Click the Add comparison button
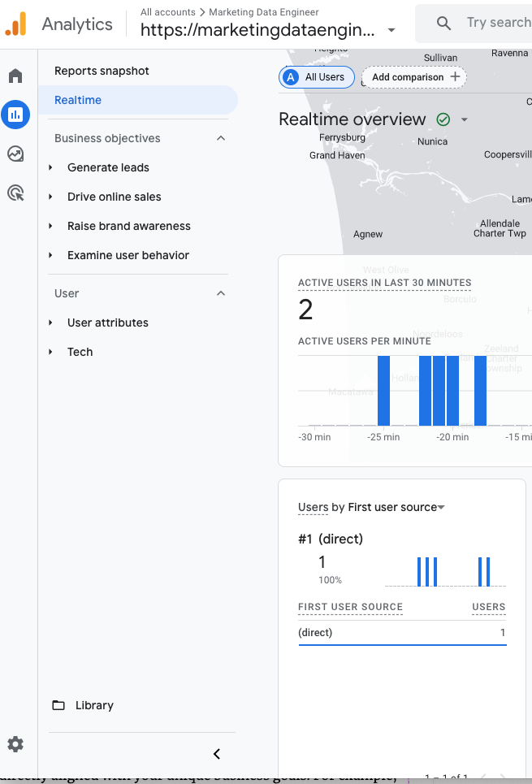Viewport: 532px width, 784px height. [414, 76]
